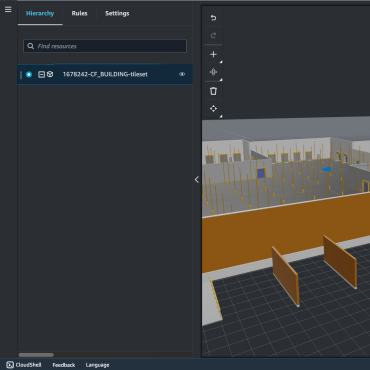The image size is (370, 370).
Task: Open the hamburger navigation menu
Action: click(8, 9)
